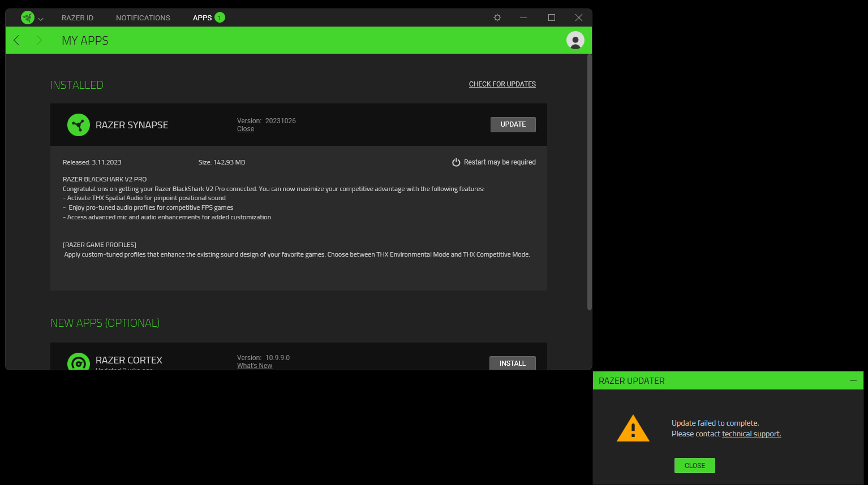868x485 pixels.
Task: Go back with the left arrow
Action: (16, 40)
